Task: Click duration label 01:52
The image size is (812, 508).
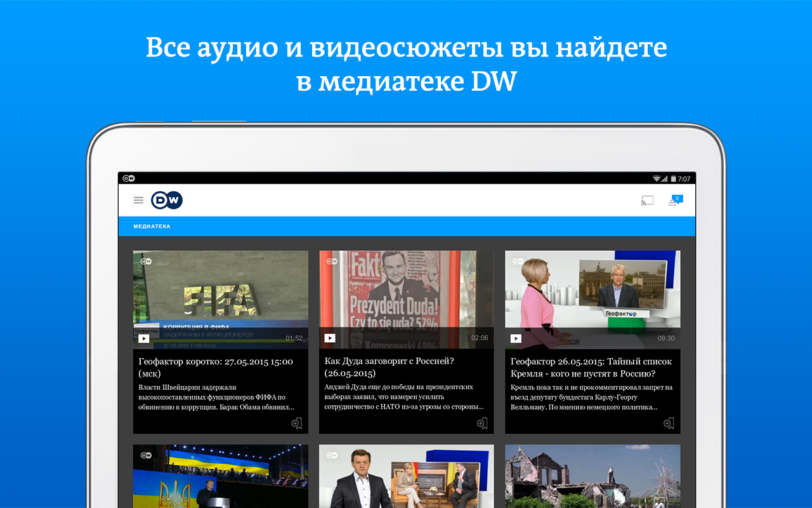Action: (294, 338)
